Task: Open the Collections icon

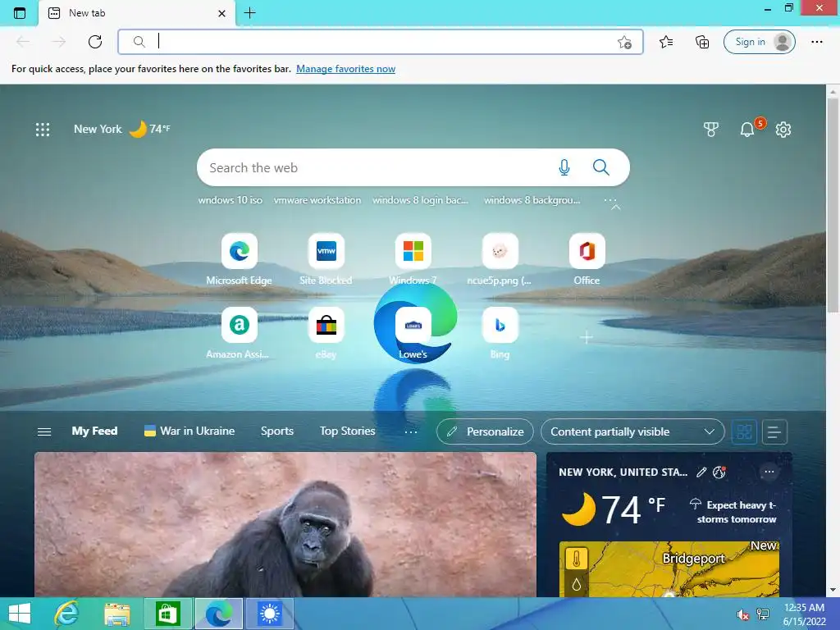Action: [702, 42]
